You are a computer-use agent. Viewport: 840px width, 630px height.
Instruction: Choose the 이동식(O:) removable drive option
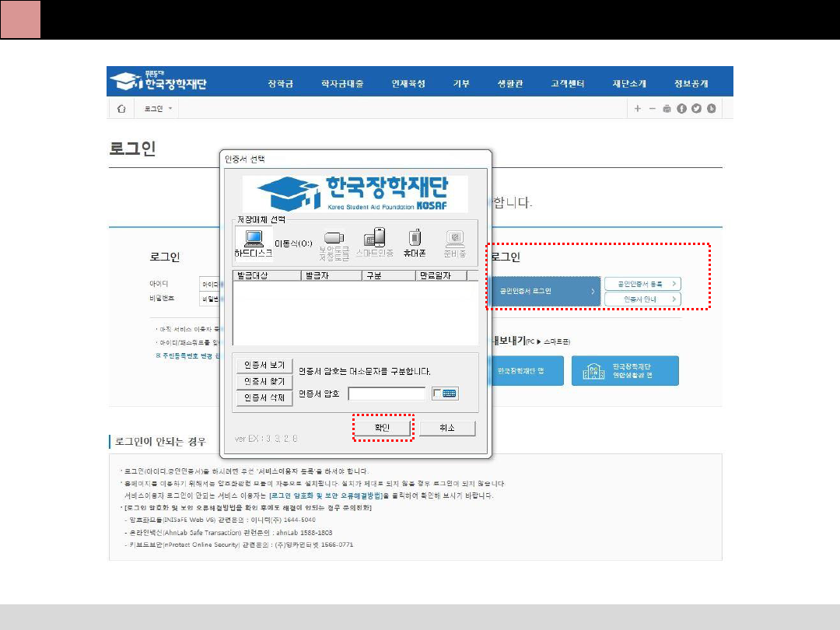(293, 243)
